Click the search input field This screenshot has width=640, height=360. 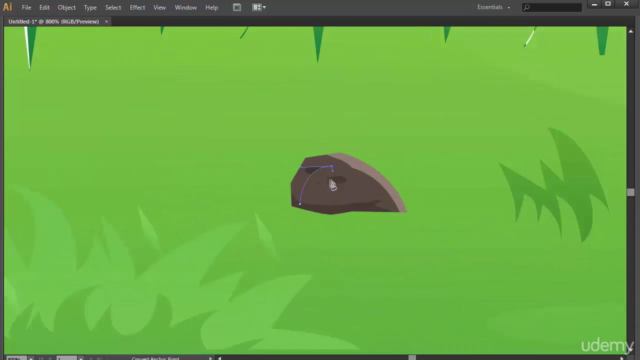click(x=552, y=7)
